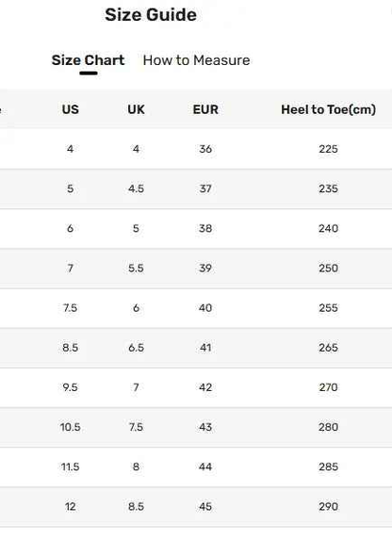Switch to the How to Measure tab
This screenshot has height=540, width=392.
click(196, 60)
